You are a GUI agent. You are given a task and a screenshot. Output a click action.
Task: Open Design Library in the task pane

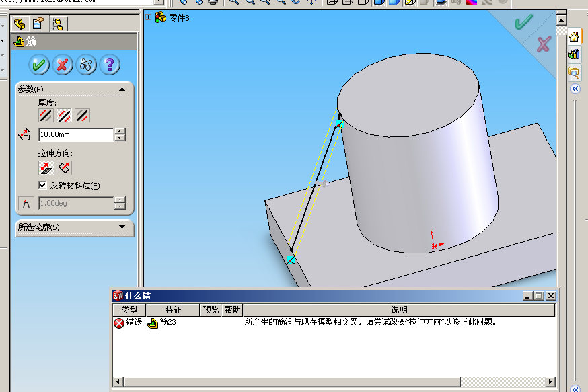pyautogui.click(x=574, y=54)
